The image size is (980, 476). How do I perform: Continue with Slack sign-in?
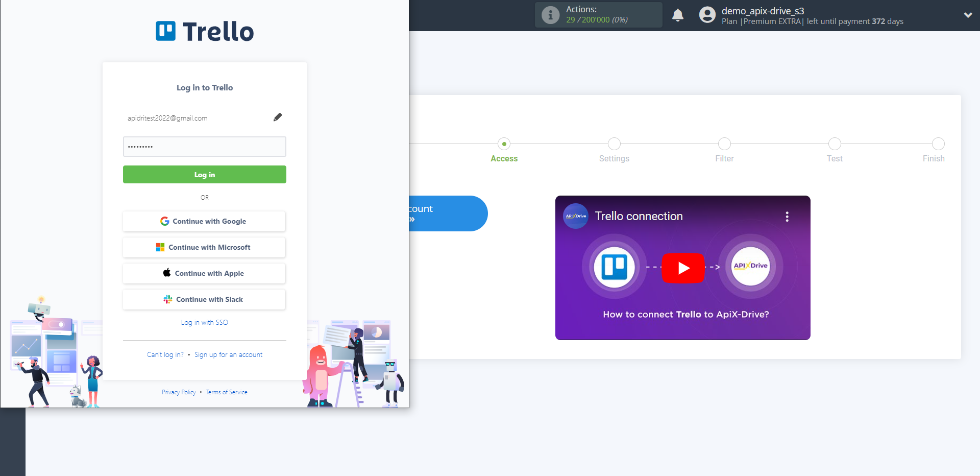coord(204,299)
